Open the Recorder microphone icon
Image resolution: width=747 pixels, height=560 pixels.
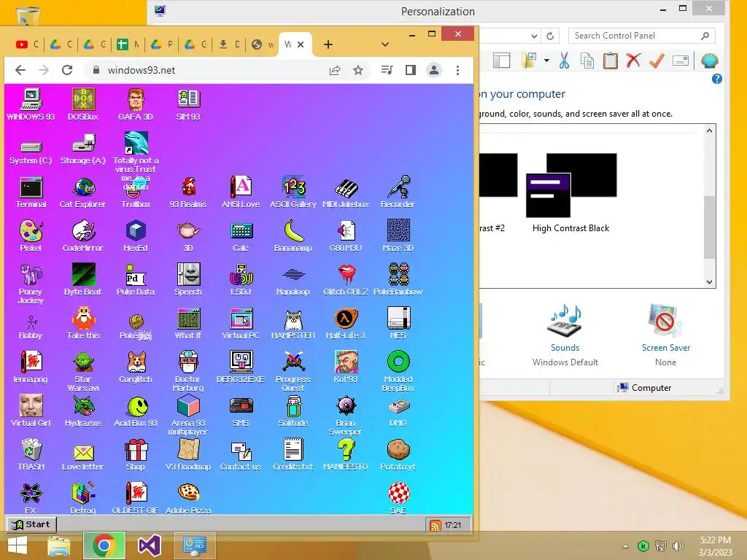(x=398, y=192)
